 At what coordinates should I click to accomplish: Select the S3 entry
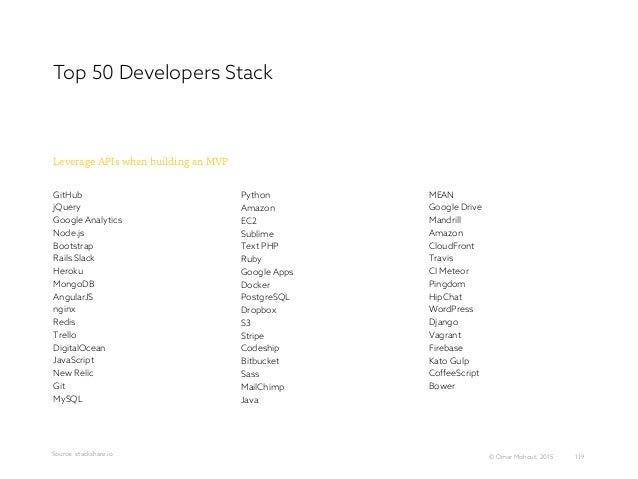(x=246, y=323)
